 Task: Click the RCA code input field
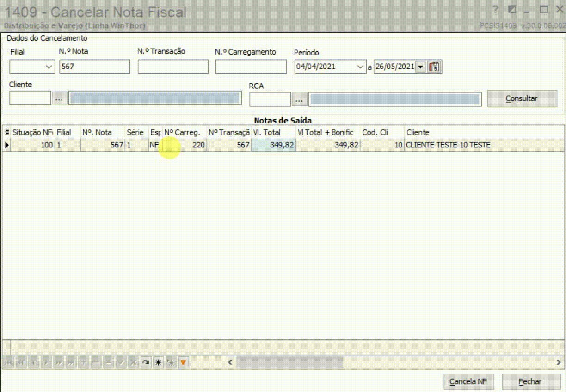(270, 99)
